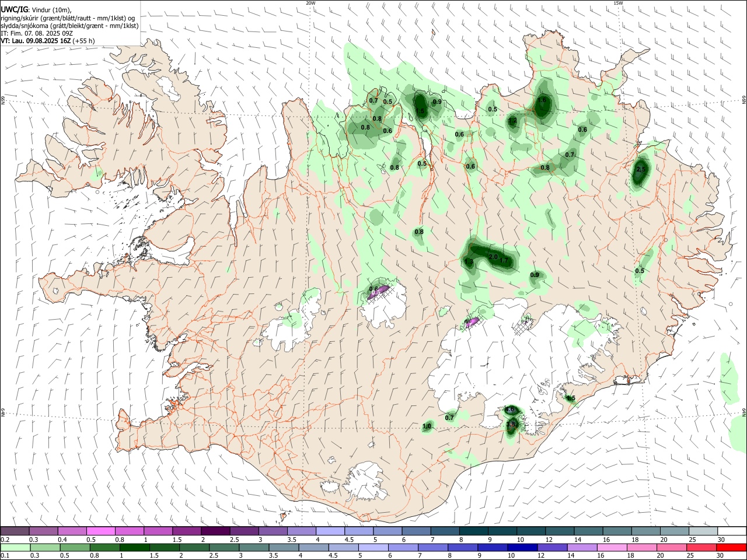Click the pale grey 25 swatch in snow legend
Image resolution: width=747 pixels, height=560 pixels.
point(703,531)
